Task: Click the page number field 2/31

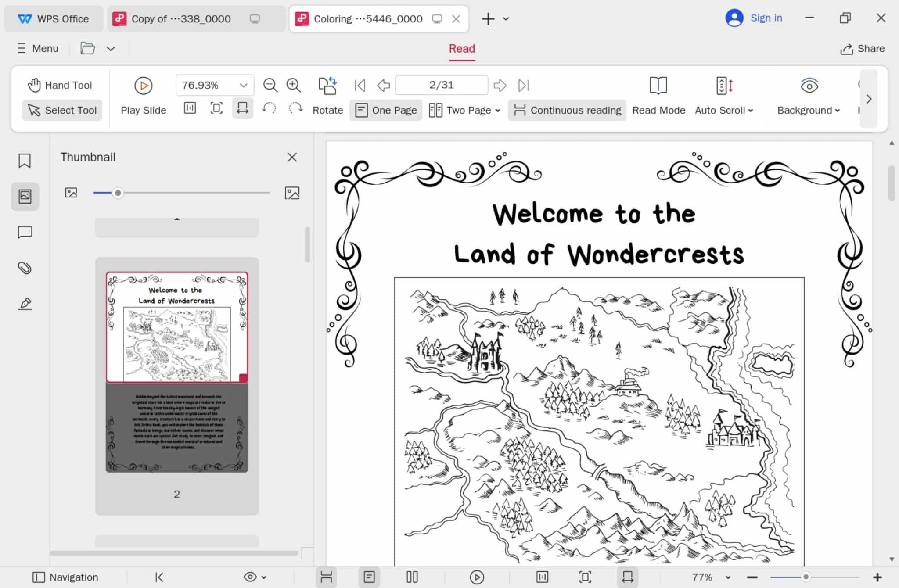Action: [442, 85]
